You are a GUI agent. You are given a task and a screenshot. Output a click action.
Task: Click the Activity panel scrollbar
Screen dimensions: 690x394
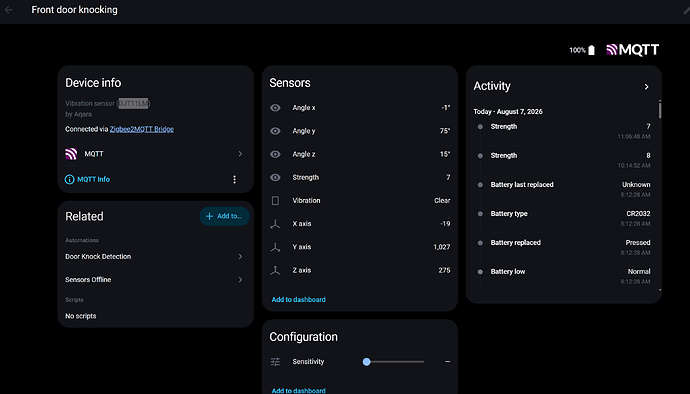click(660, 109)
